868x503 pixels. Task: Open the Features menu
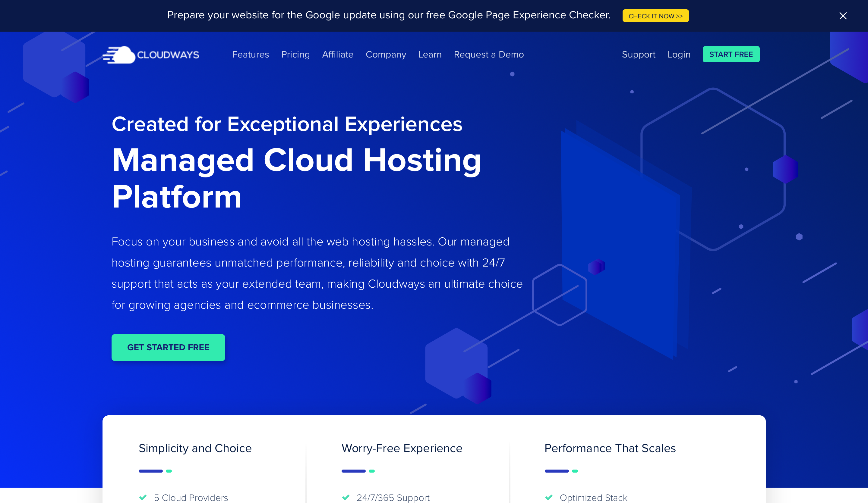coord(251,54)
